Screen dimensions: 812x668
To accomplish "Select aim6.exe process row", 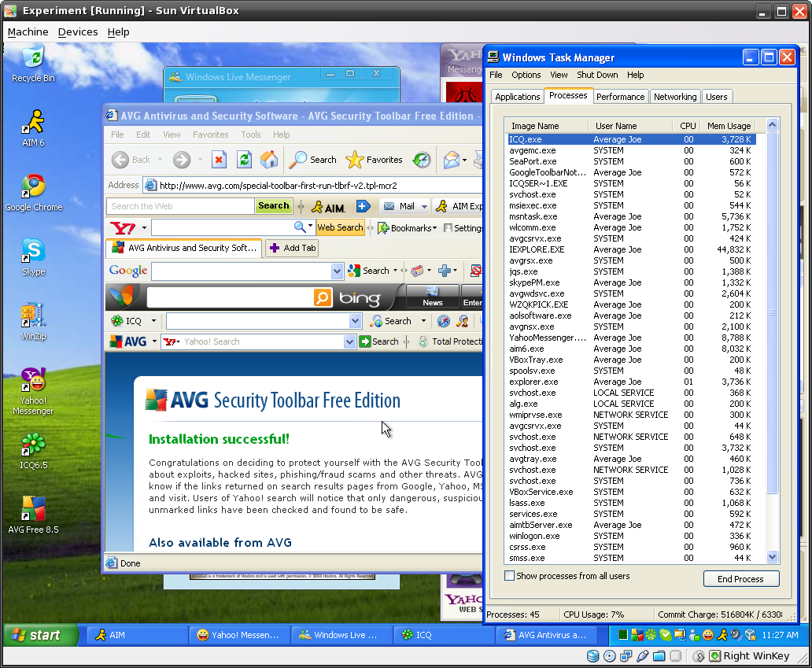I will click(631, 349).
